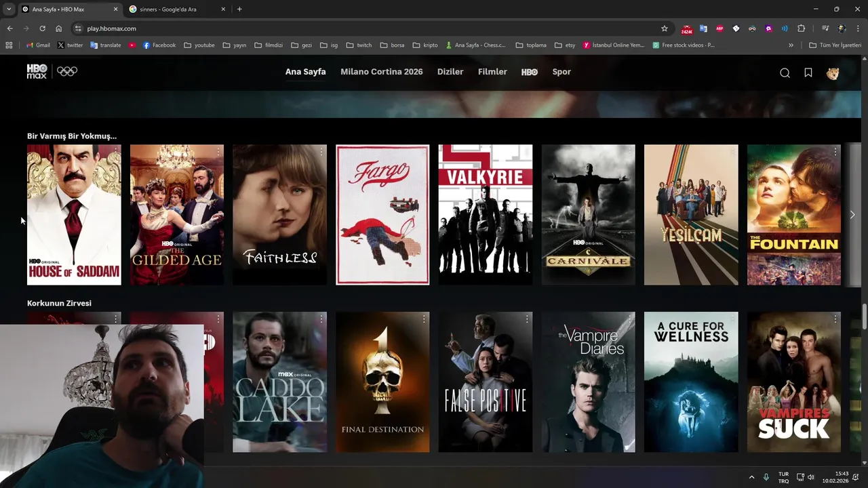Select the Ana Sayfa navigation item
This screenshot has height=488, width=868.
(305, 72)
